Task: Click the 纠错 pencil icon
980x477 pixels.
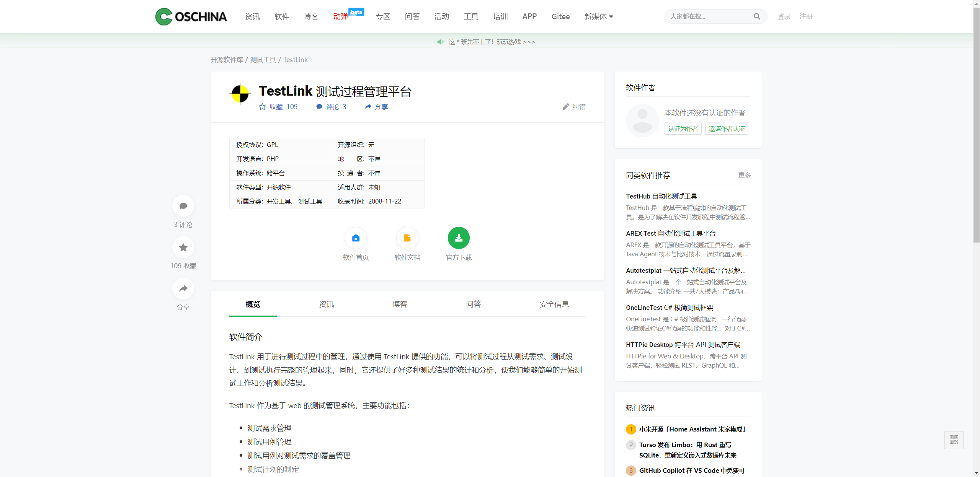Action: [566, 107]
